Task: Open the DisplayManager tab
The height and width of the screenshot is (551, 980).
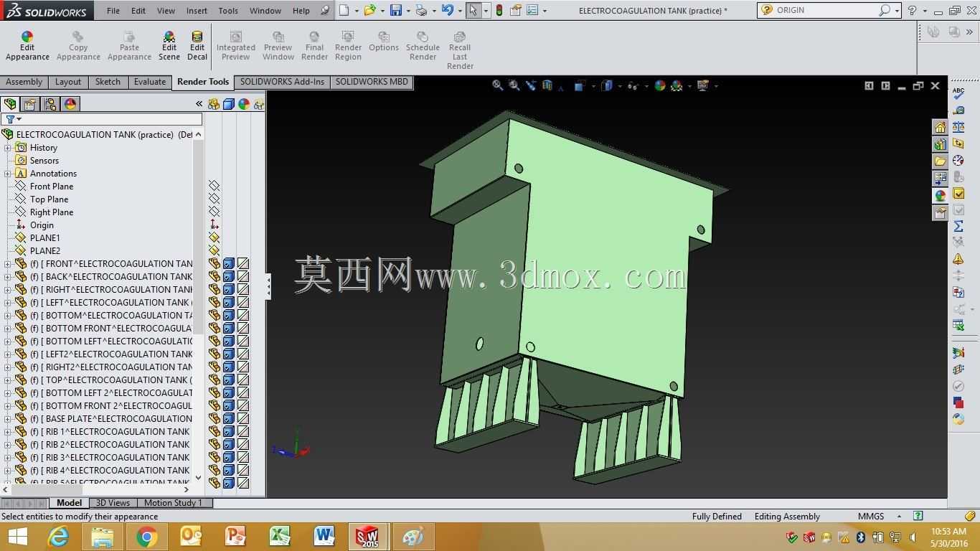Action: point(70,104)
